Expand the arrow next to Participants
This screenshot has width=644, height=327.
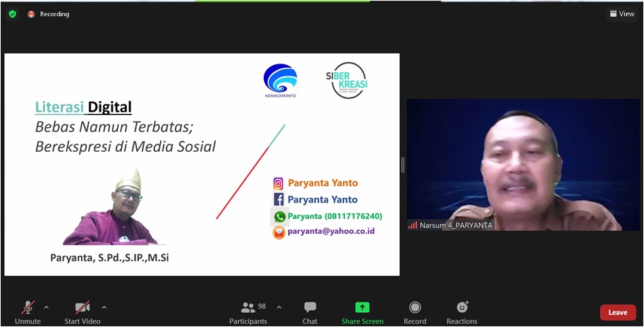coord(279,307)
